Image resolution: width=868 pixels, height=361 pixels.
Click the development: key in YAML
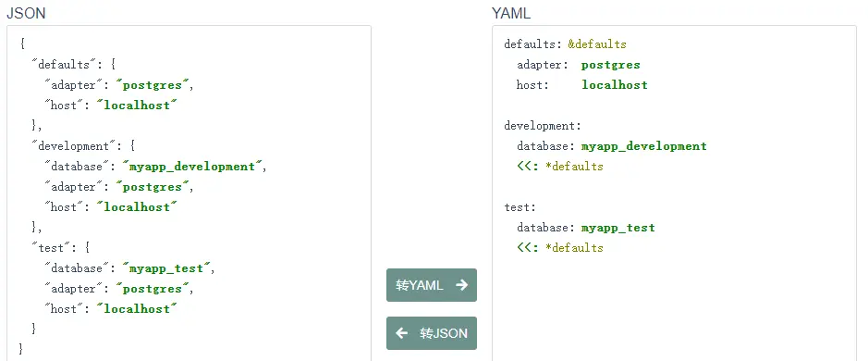[543, 126]
